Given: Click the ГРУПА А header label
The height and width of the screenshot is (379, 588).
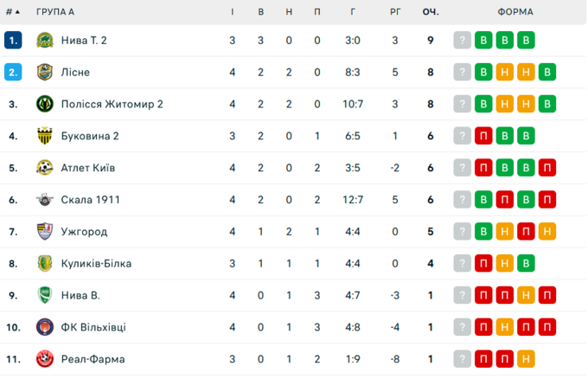Looking at the screenshot, I should tap(55, 12).
